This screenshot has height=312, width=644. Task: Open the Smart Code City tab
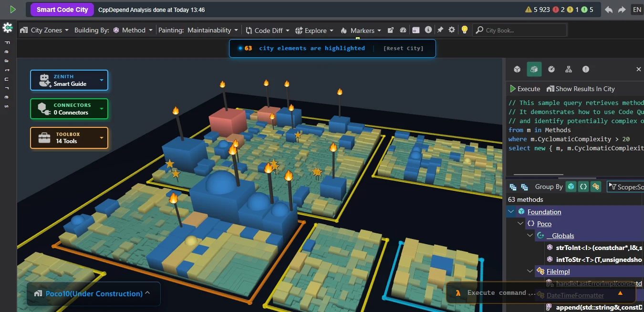pos(62,10)
